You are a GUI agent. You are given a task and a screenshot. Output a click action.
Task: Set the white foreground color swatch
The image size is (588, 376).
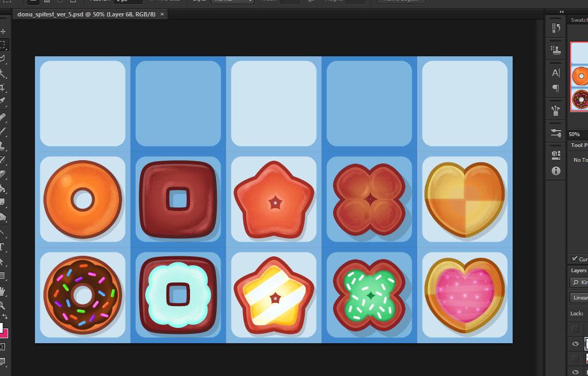[1, 327]
